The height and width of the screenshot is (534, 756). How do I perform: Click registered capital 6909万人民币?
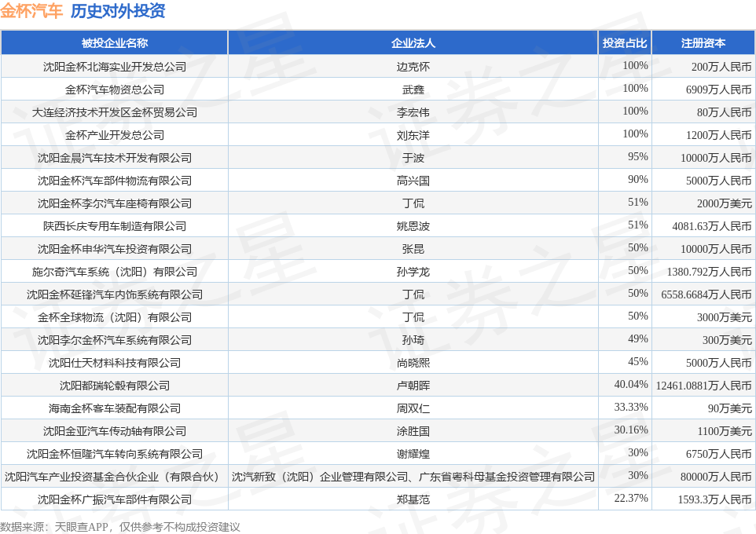(x=719, y=90)
